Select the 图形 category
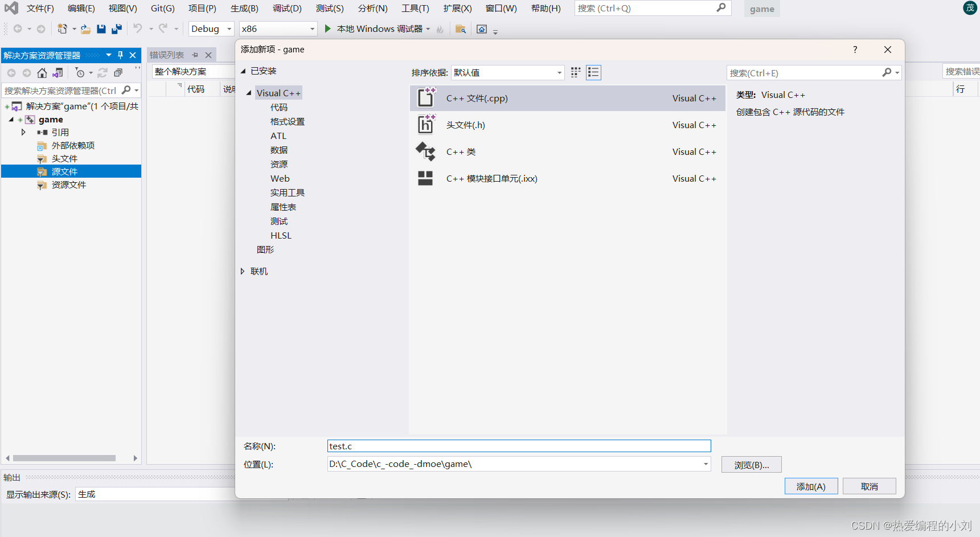This screenshot has width=980, height=537. click(265, 249)
